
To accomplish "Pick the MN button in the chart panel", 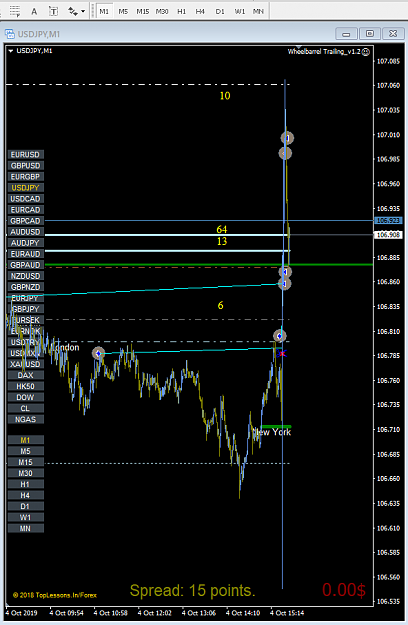I will coord(26,529).
